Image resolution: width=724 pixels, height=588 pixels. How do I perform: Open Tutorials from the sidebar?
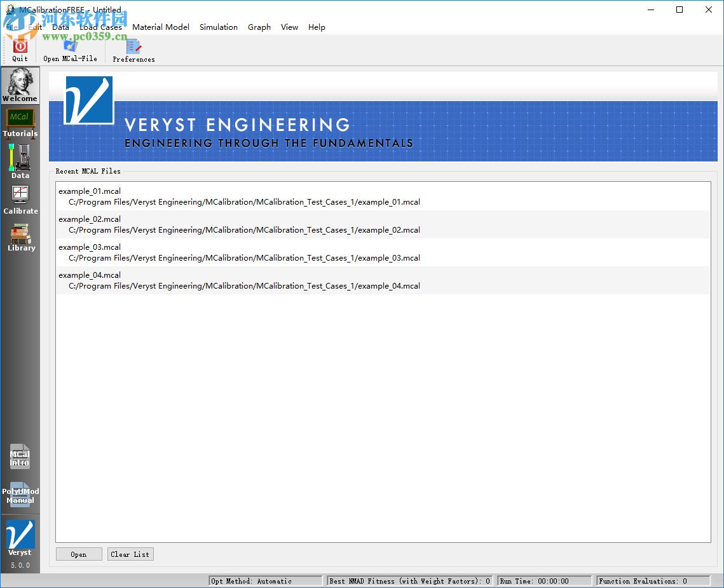point(20,121)
